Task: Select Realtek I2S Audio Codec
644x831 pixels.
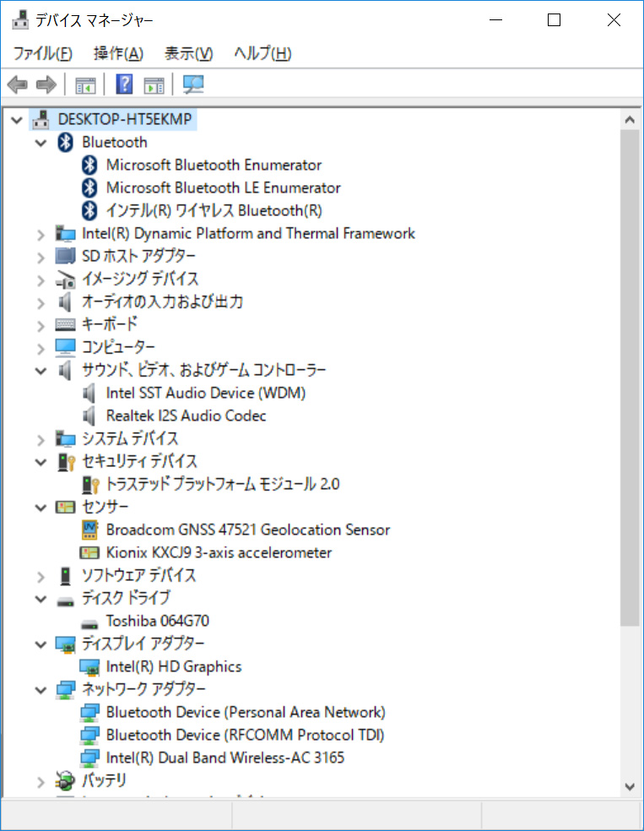Action: pos(186,415)
